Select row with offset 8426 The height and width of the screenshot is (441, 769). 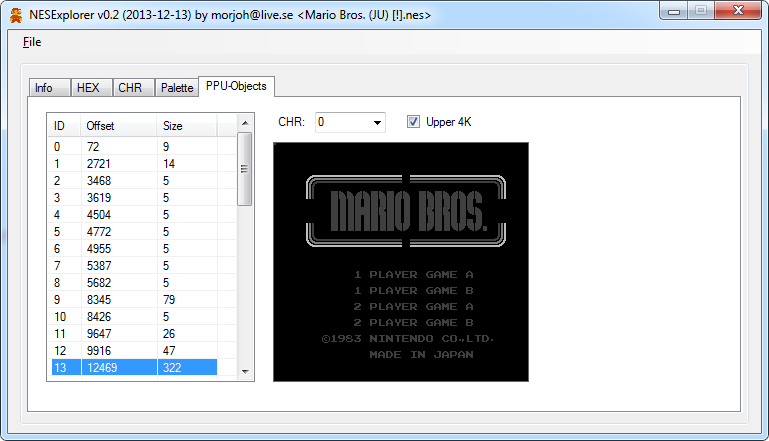pos(134,316)
